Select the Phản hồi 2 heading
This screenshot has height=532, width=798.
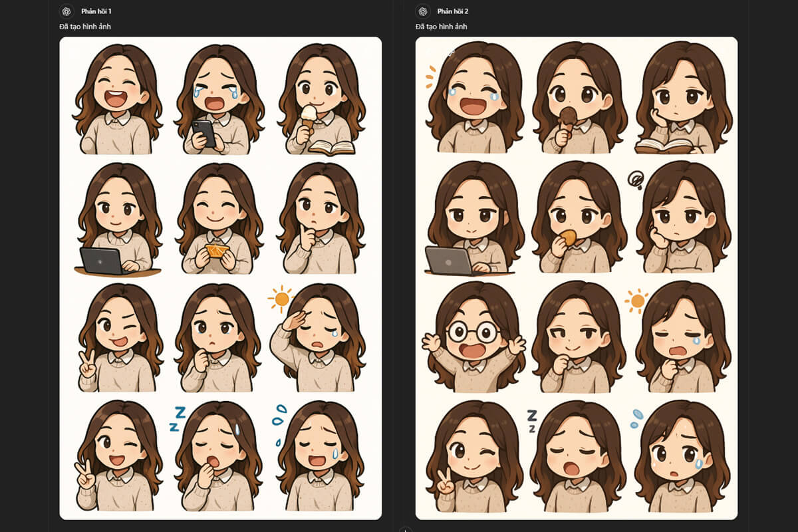tap(453, 11)
